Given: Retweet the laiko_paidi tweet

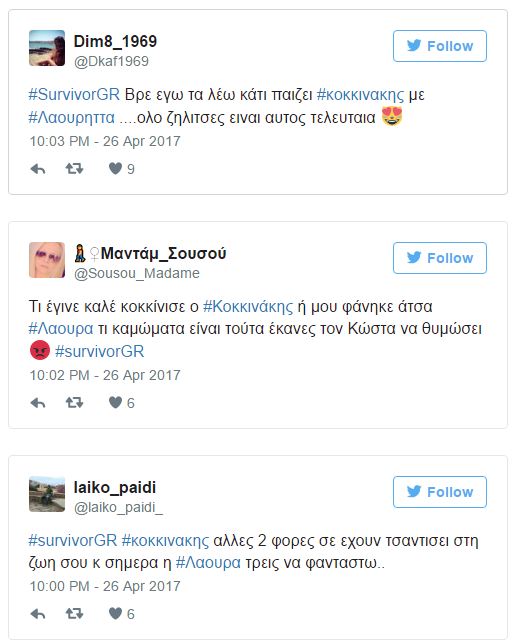Looking at the screenshot, I should (x=74, y=614).
